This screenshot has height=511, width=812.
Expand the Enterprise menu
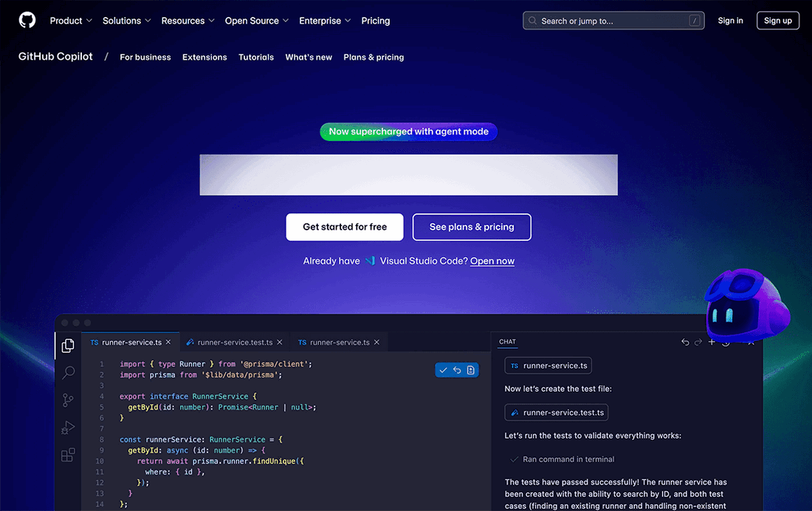click(x=326, y=21)
